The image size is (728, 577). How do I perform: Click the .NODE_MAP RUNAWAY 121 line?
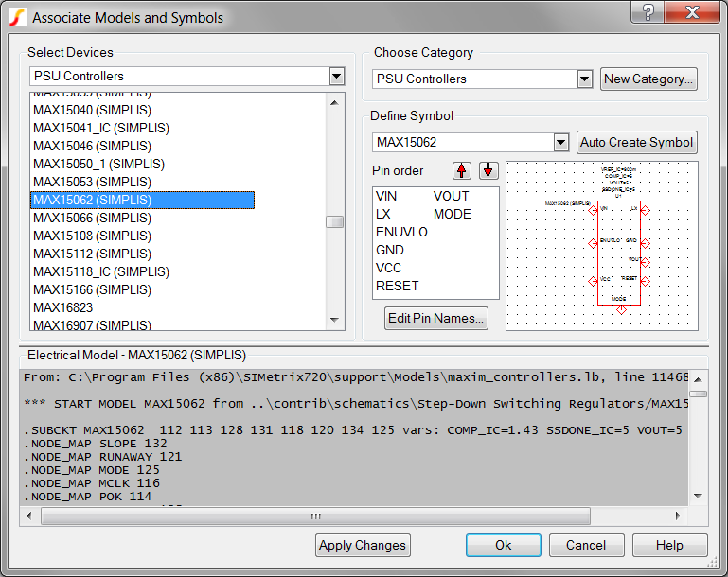coord(102,457)
